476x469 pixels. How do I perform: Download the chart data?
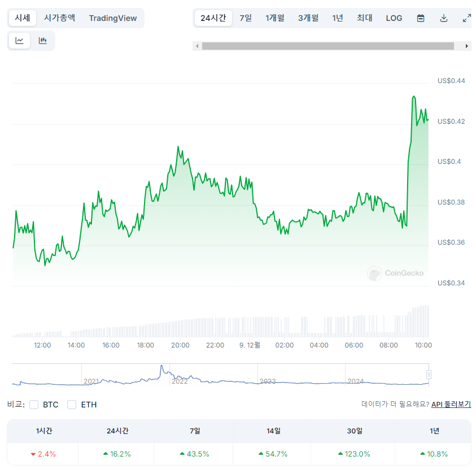click(443, 18)
